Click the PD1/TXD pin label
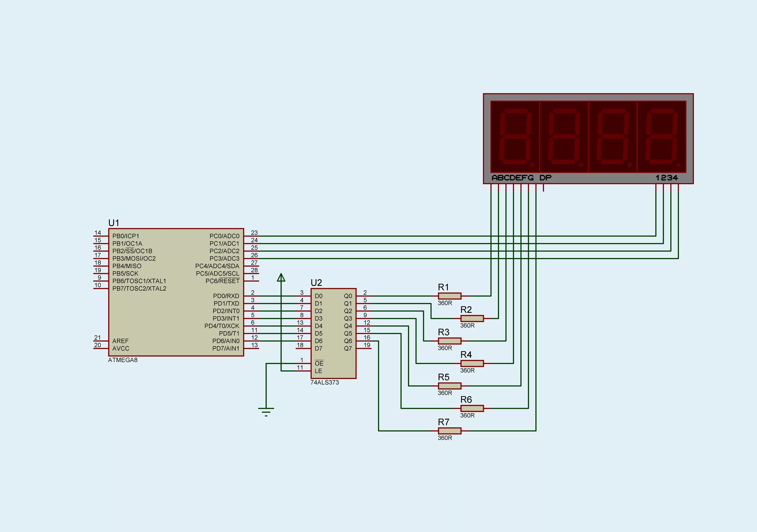 [x=227, y=303]
